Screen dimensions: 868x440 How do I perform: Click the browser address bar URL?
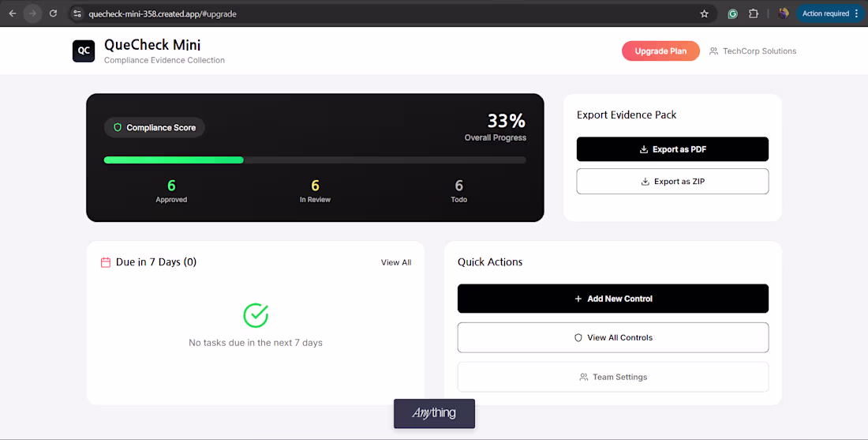[x=163, y=14]
